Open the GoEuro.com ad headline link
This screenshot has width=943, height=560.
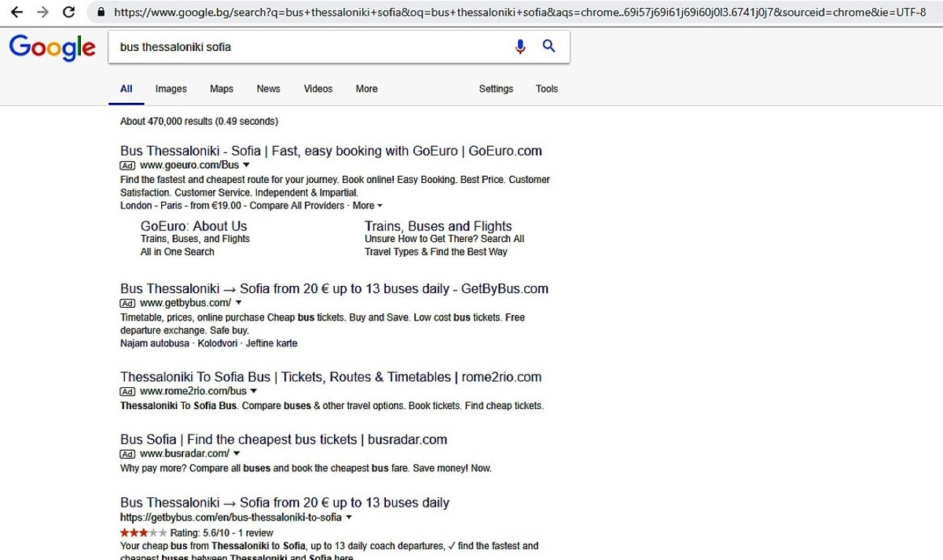tap(331, 151)
